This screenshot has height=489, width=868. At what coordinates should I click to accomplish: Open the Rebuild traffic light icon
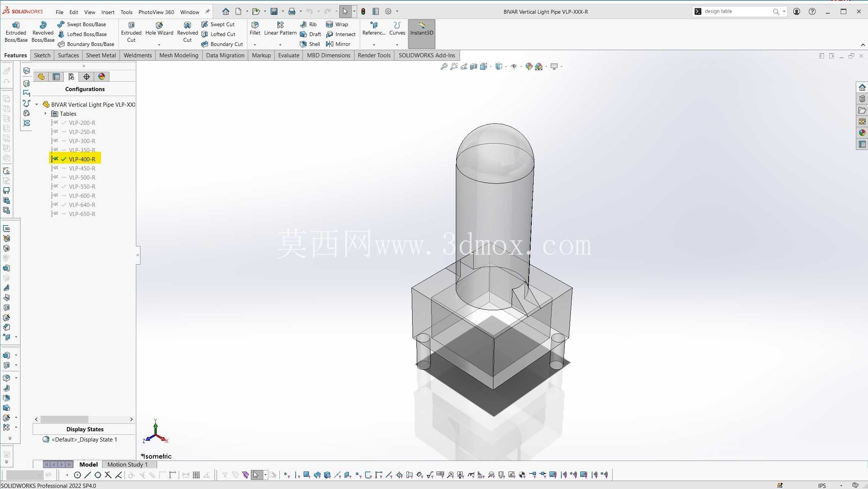tap(363, 11)
